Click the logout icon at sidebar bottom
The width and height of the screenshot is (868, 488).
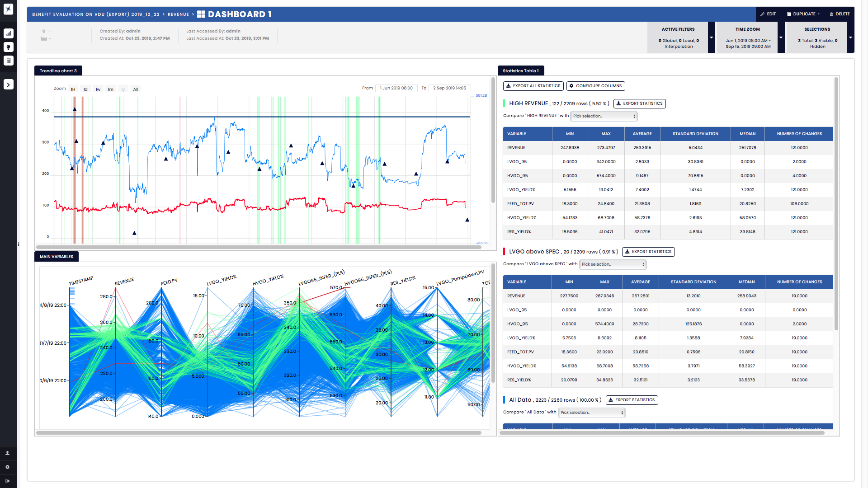pos(8,481)
